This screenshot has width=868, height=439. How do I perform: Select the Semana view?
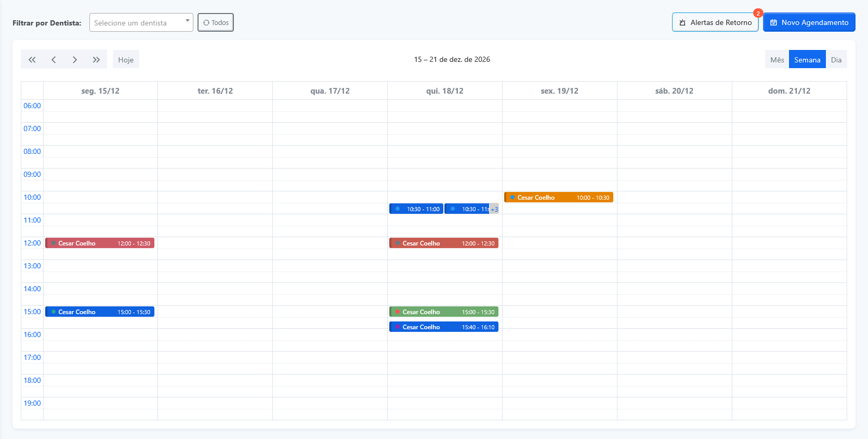[807, 60]
